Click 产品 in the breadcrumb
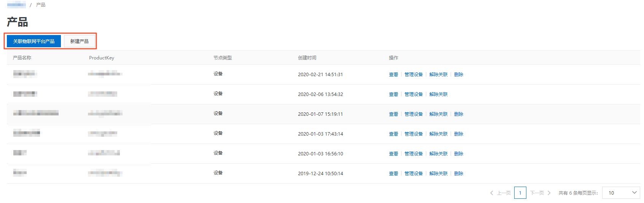The width and height of the screenshot is (644, 203). (x=41, y=5)
